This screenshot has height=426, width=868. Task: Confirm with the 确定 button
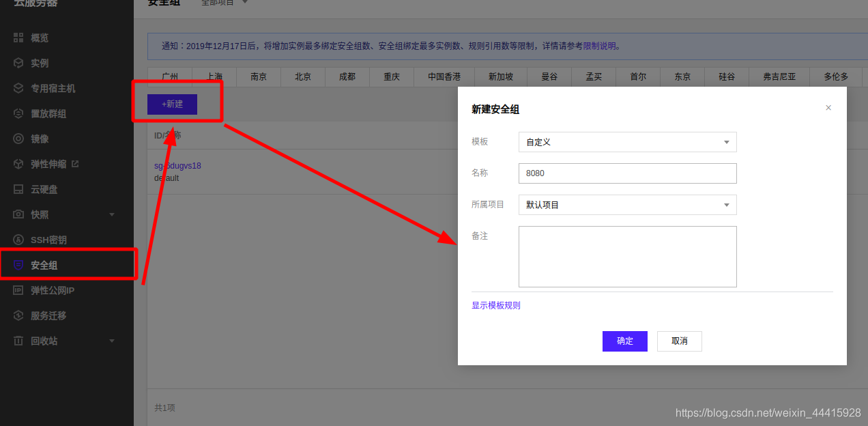click(x=624, y=341)
